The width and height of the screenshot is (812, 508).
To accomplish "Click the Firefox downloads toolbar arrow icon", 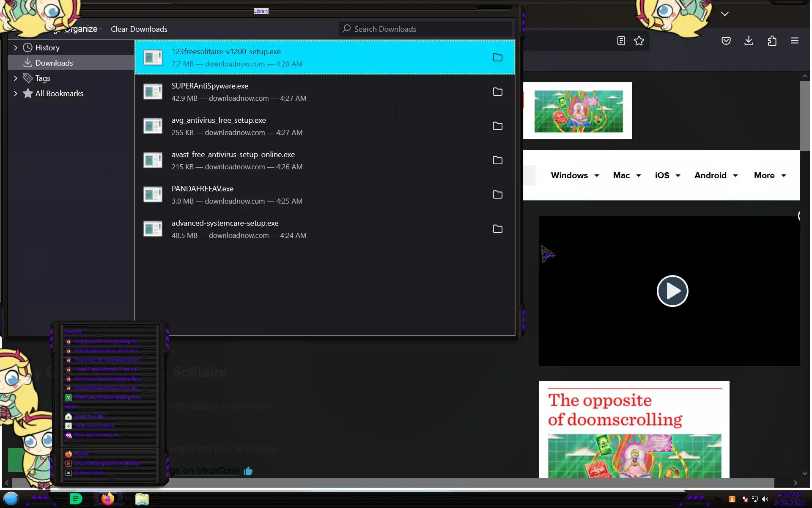I will [749, 41].
